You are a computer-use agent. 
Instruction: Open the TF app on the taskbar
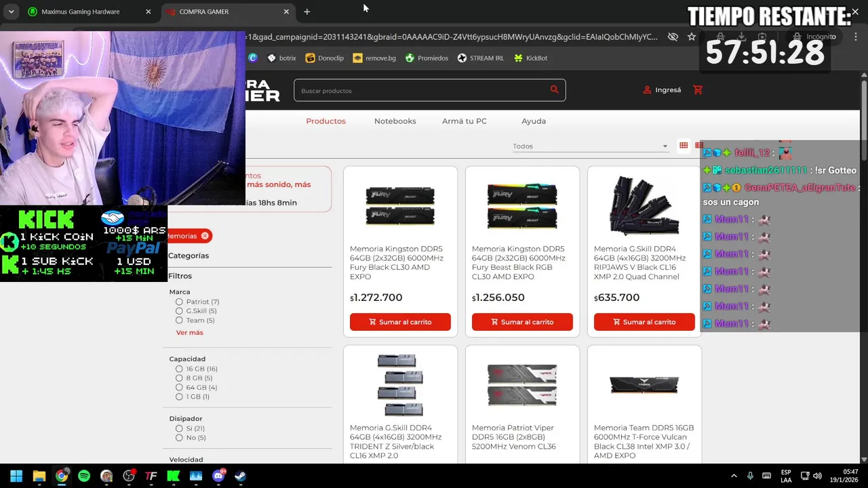click(x=151, y=476)
